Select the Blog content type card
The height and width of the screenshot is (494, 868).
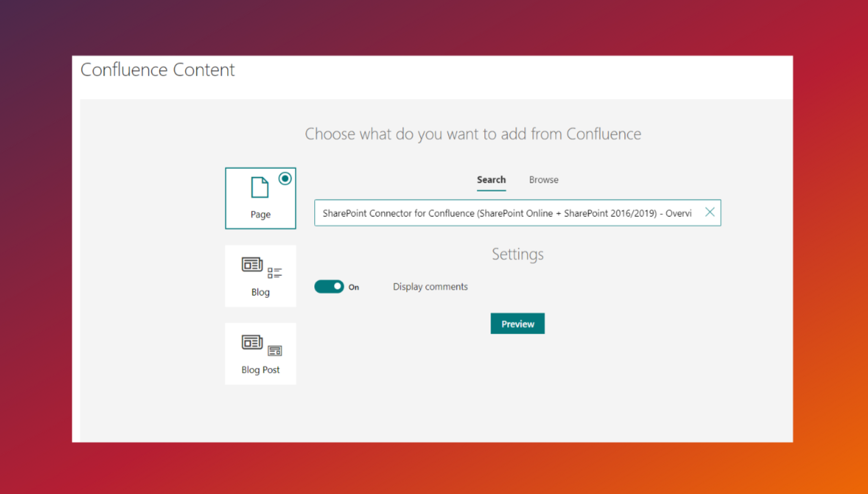tap(261, 276)
